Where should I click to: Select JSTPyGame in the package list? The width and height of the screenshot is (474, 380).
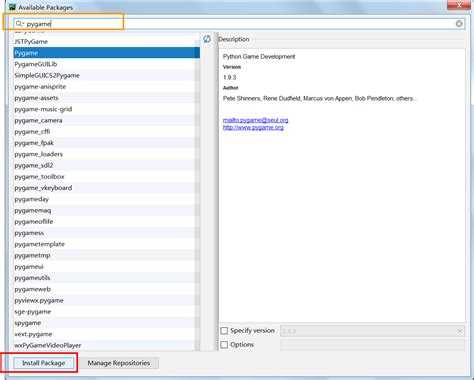point(107,41)
